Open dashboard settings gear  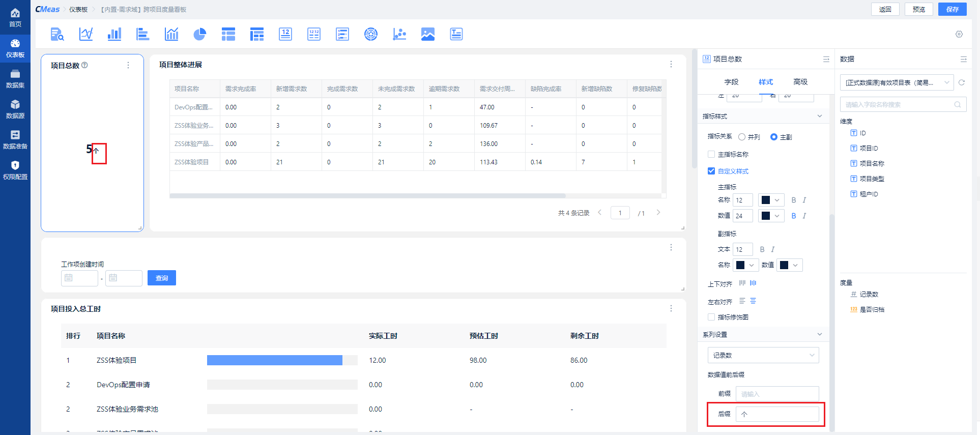(959, 34)
